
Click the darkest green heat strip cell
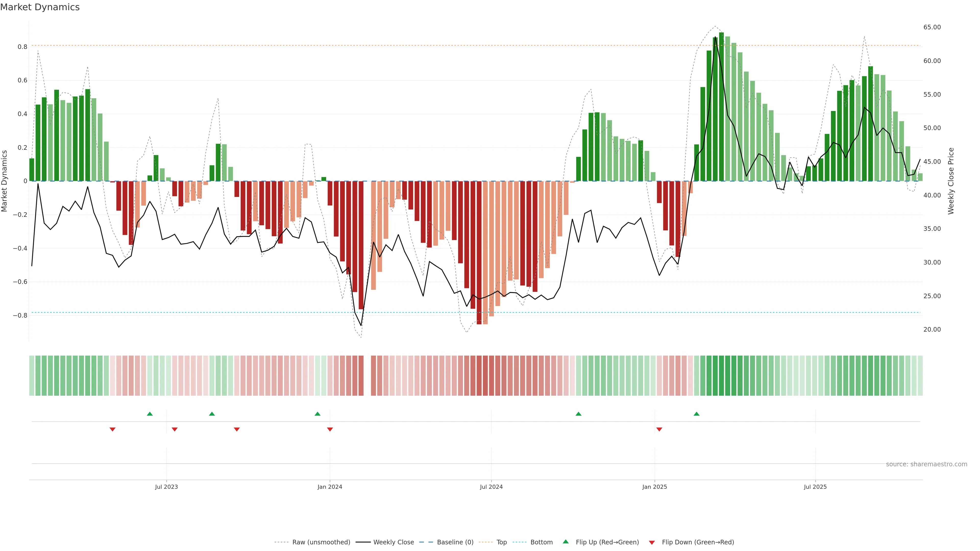tap(721, 375)
